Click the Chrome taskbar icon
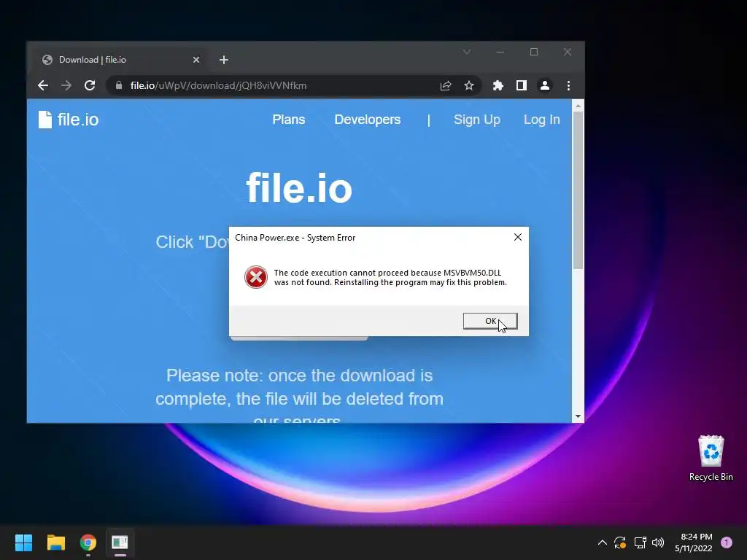Image resolution: width=747 pixels, height=560 pixels. tap(88, 542)
